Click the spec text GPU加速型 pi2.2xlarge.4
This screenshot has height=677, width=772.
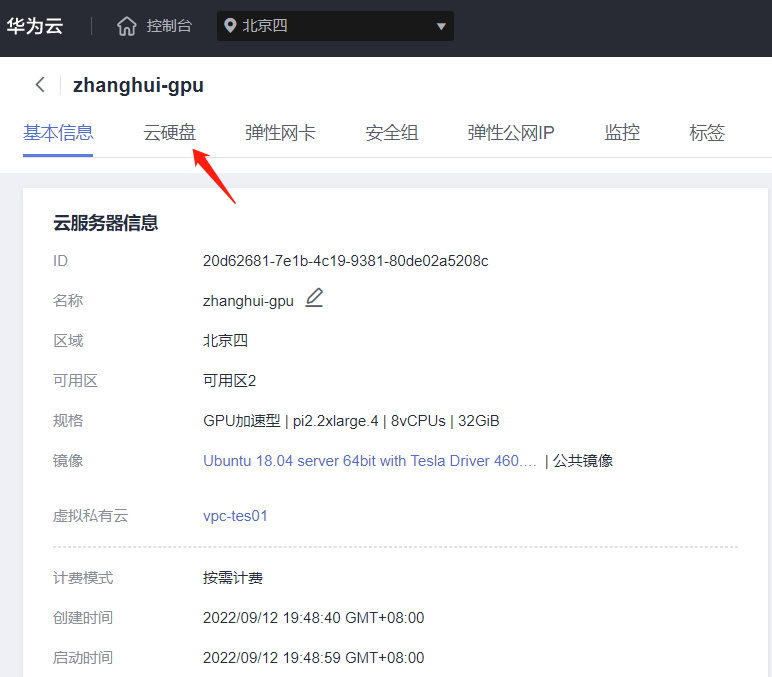pyautogui.click(x=290, y=421)
